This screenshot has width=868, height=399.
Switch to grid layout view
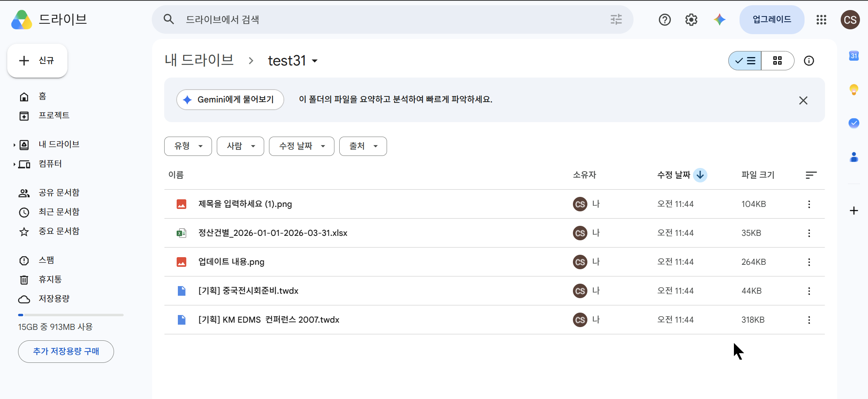pos(778,61)
